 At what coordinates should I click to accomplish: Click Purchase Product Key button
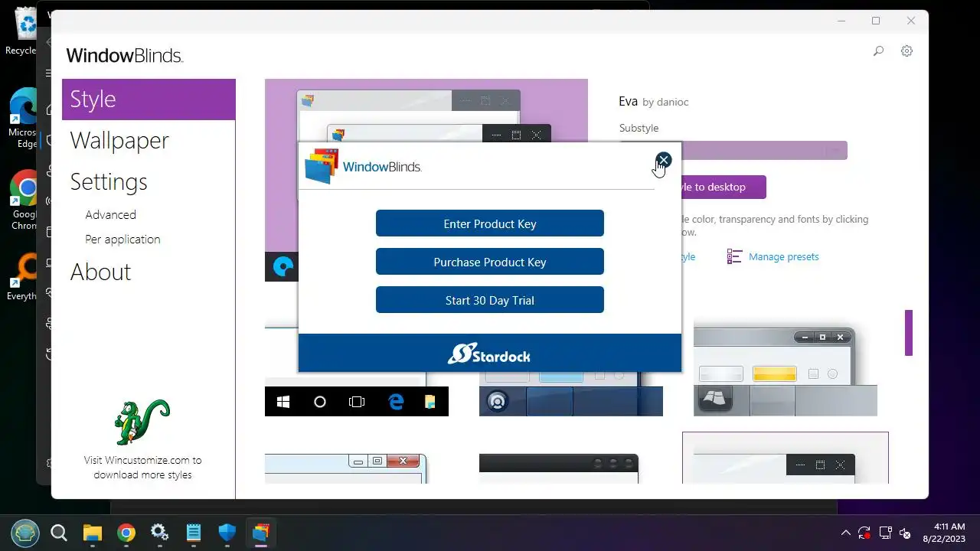[x=490, y=262]
